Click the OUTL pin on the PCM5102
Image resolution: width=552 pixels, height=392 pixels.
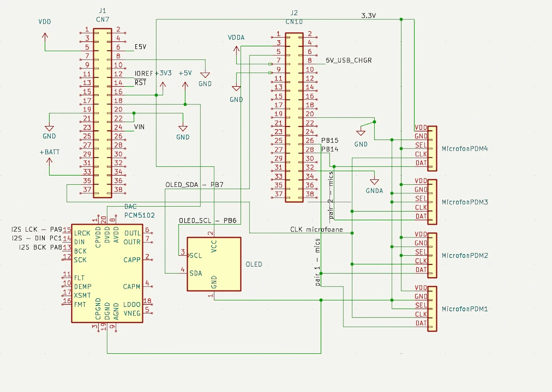[x=133, y=233]
